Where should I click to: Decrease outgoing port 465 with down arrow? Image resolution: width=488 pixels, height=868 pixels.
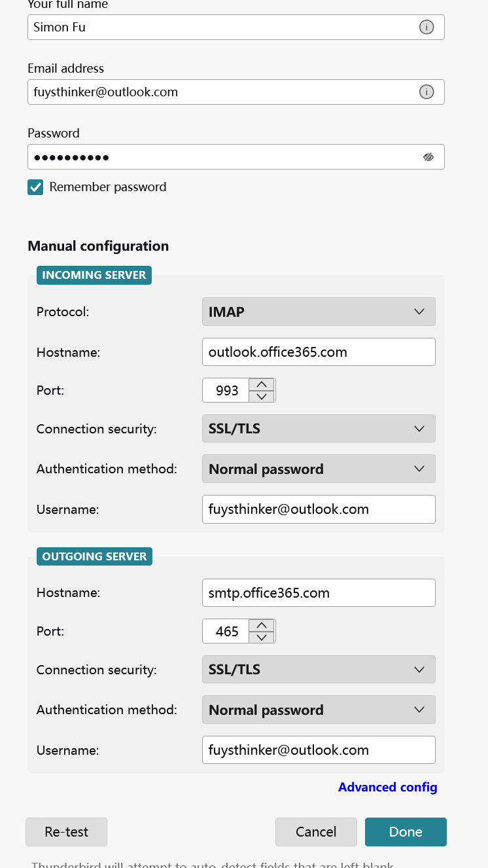pos(262,637)
